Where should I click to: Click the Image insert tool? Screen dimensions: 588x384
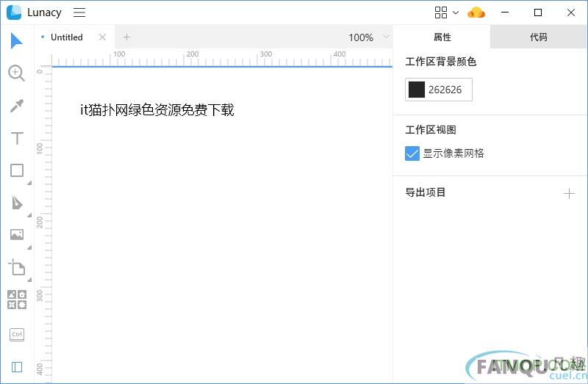click(x=16, y=235)
